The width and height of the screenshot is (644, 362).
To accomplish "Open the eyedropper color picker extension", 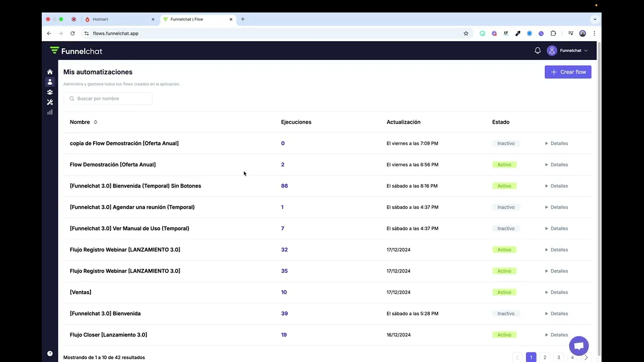I will [518, 33].
